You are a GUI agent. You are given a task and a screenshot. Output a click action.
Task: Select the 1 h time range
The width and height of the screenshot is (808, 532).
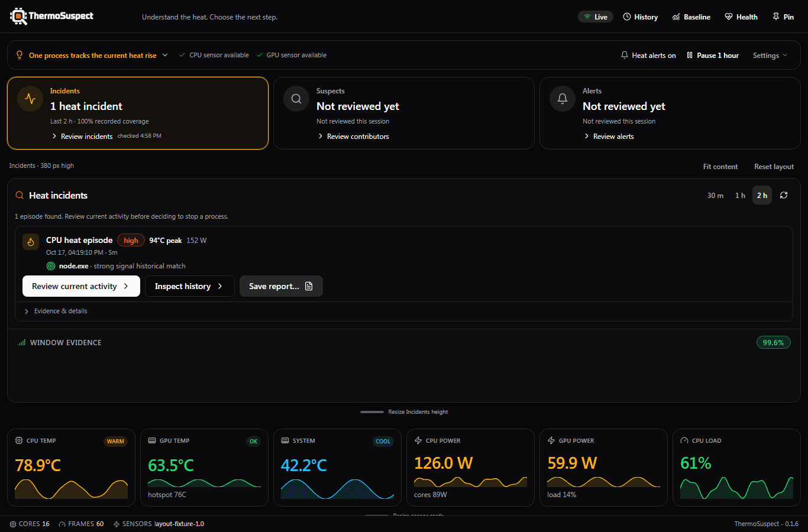pyautogui.click(x=740, y=195)
